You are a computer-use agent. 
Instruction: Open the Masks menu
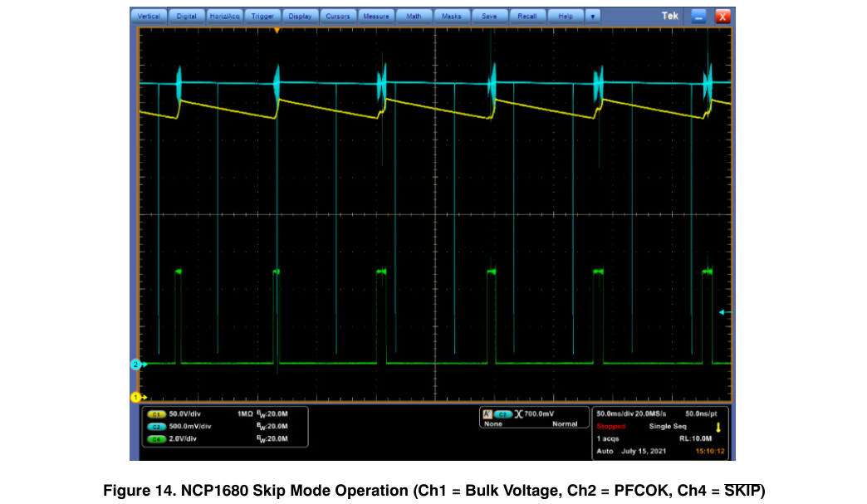451,16
